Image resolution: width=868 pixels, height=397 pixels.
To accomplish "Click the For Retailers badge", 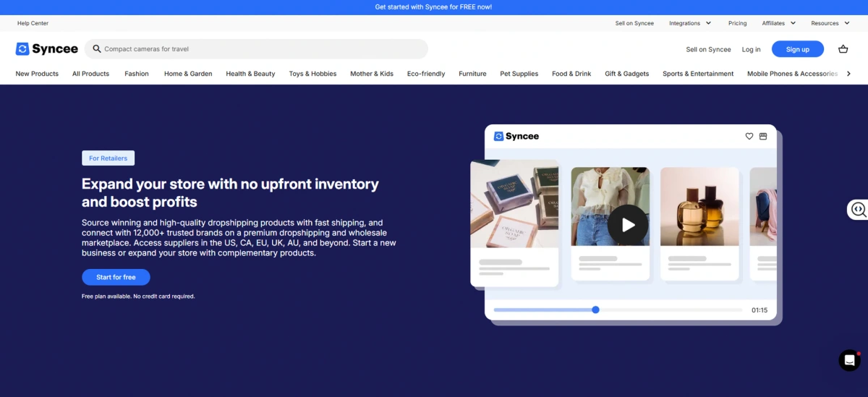I will 109,158.
